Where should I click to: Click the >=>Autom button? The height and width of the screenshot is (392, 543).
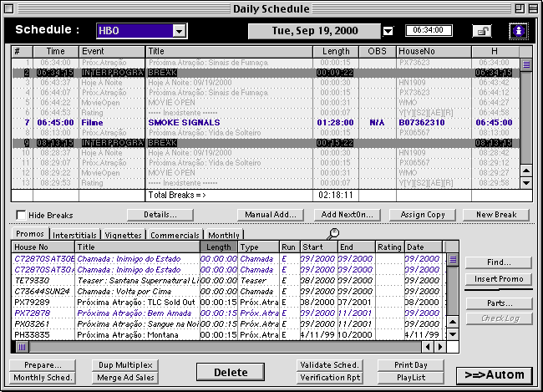tap(495, 375)
